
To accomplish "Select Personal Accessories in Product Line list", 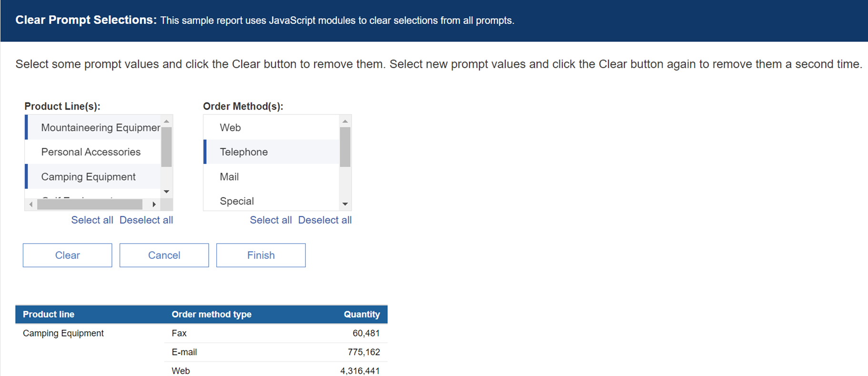I will coord(93,152).
